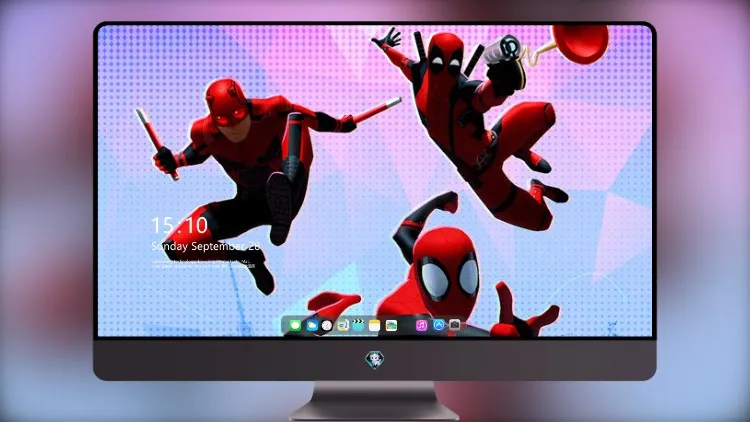750x422 pixels.
Task: Open the Weather app in the dock
Action: coord(312,325)
